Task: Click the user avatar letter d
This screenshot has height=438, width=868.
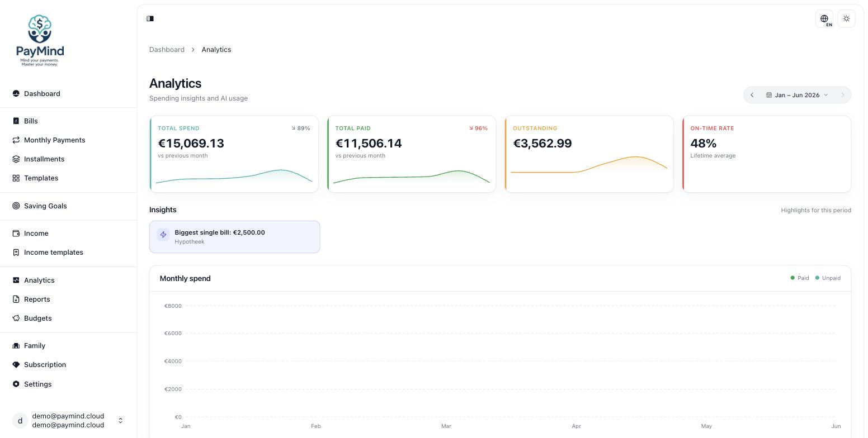Action: pos(20,420)
